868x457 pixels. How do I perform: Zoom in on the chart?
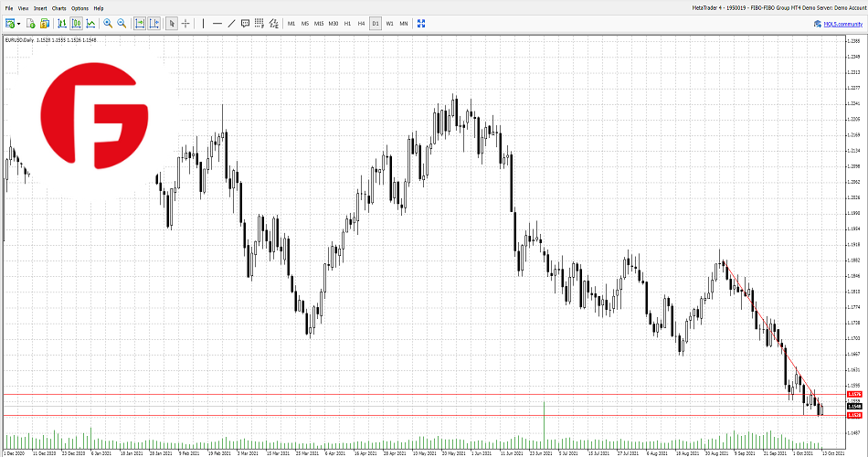[x=108, y=23]
